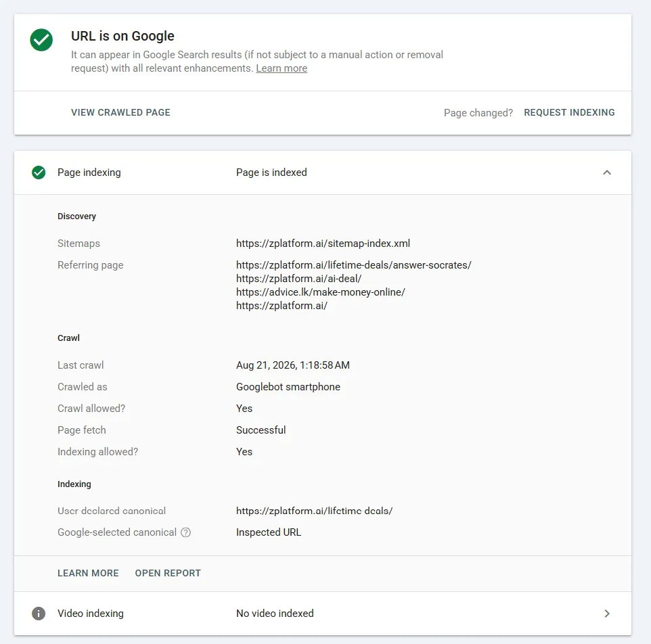Click the Yes value beside Indexing allowed?
The width and height of the screenshot is (651, 644).
pyautogui.click(x=244, y=451)
